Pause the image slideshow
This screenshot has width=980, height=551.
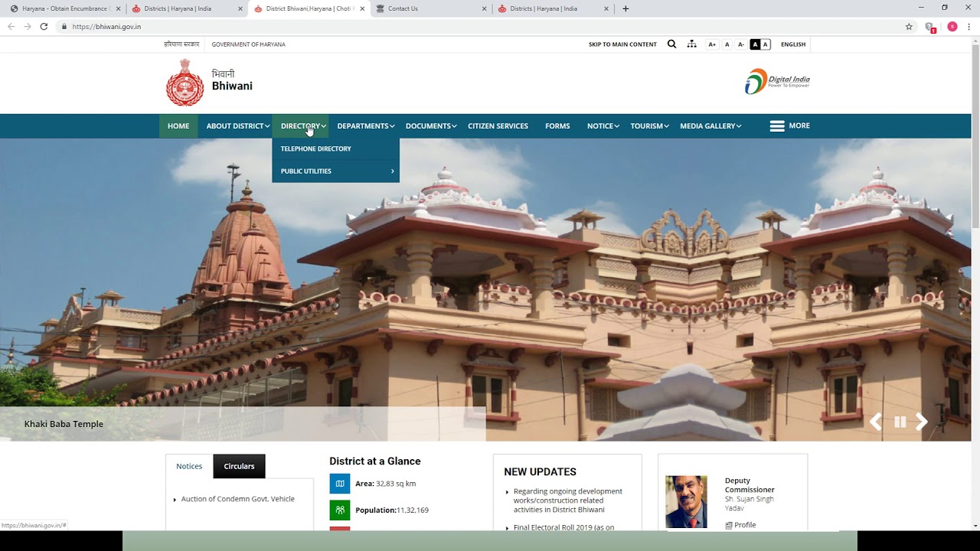tap(900, 422)
